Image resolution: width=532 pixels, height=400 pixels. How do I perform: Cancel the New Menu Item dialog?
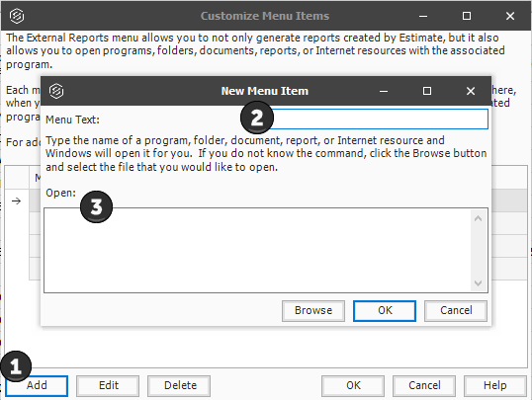(456, 310)
